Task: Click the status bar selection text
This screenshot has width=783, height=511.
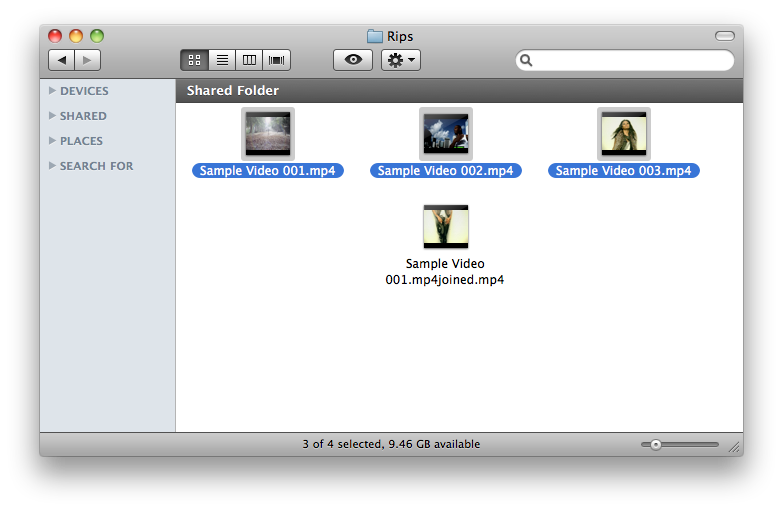Action: [391, 444]
